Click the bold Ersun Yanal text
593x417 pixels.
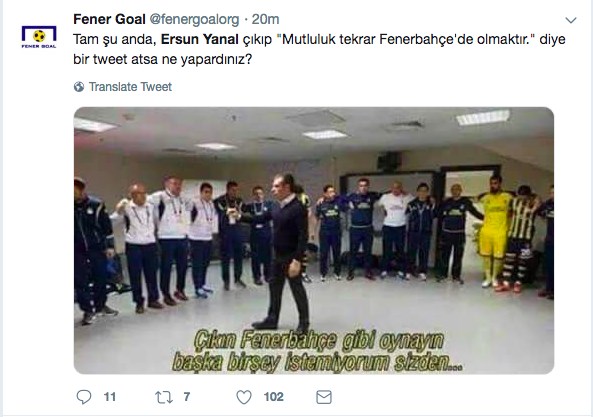200,39
